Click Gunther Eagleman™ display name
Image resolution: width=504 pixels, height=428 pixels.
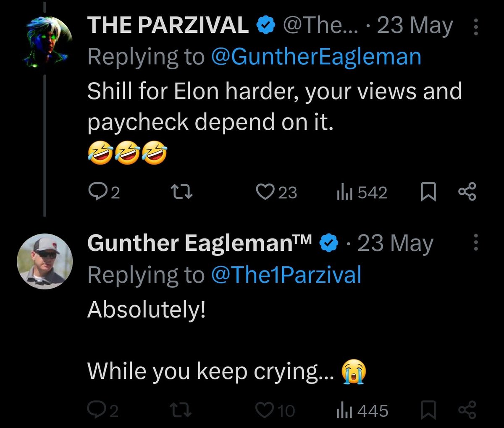point(199,244)
